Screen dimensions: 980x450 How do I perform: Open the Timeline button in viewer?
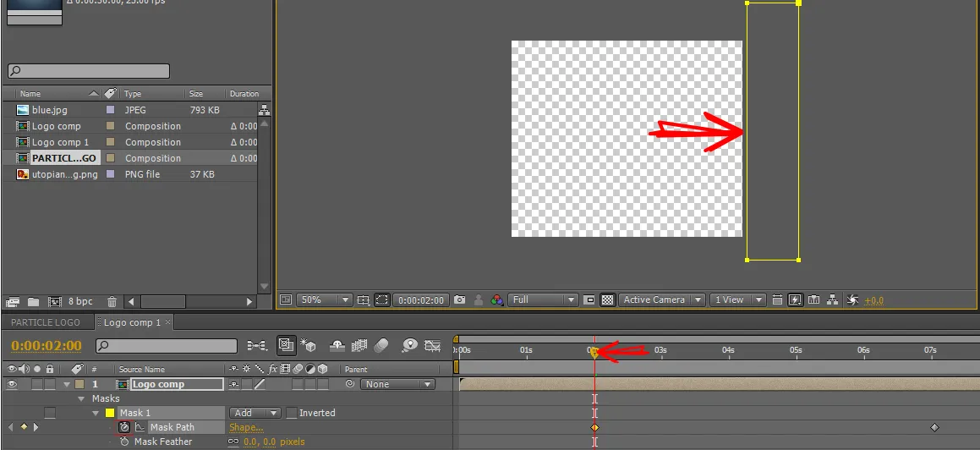point(813,300)
